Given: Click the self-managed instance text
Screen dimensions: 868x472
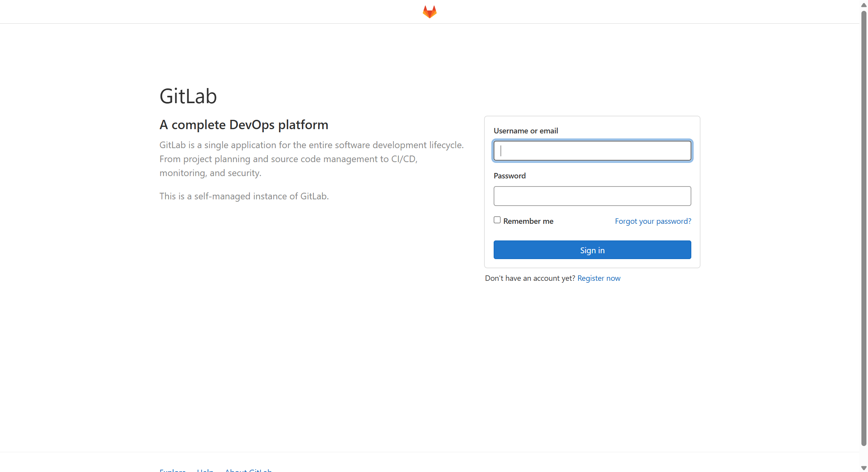Looking at the screenshot, I should (x=244, y=196).
